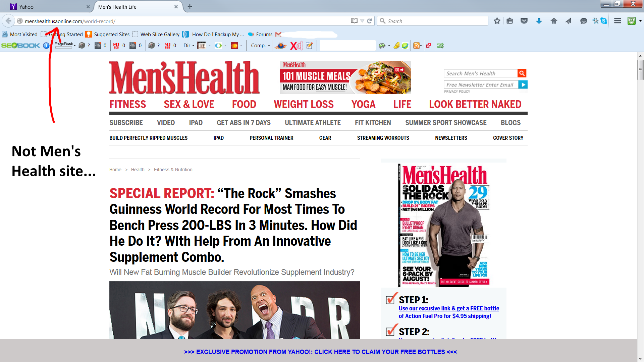
Task: Open the Forums bookmark
Action: point(260,34)
